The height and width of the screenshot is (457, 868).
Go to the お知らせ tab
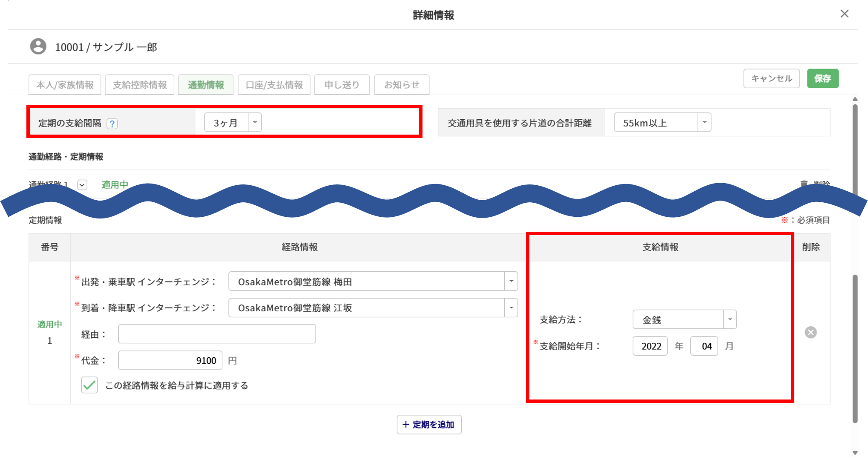click(x=401, y=85)
